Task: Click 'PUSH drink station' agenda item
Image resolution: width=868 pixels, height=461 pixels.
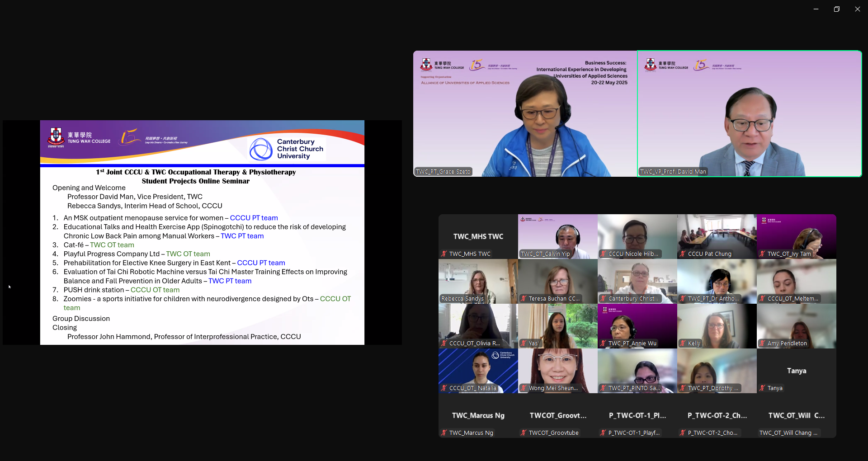Action: 94,290
